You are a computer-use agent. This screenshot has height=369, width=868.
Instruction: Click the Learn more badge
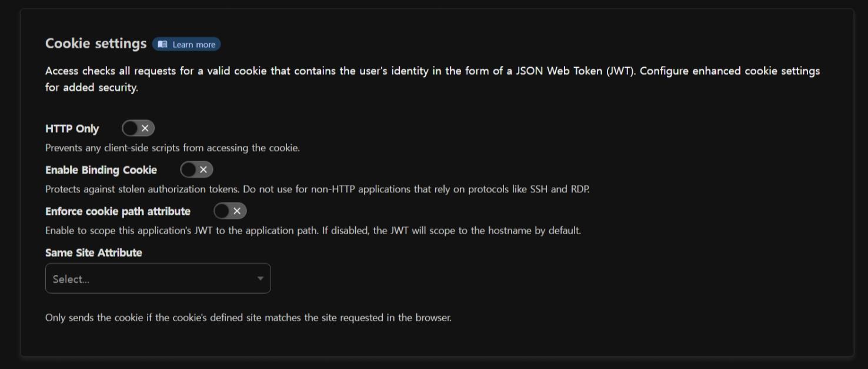(x=186, y=44)
